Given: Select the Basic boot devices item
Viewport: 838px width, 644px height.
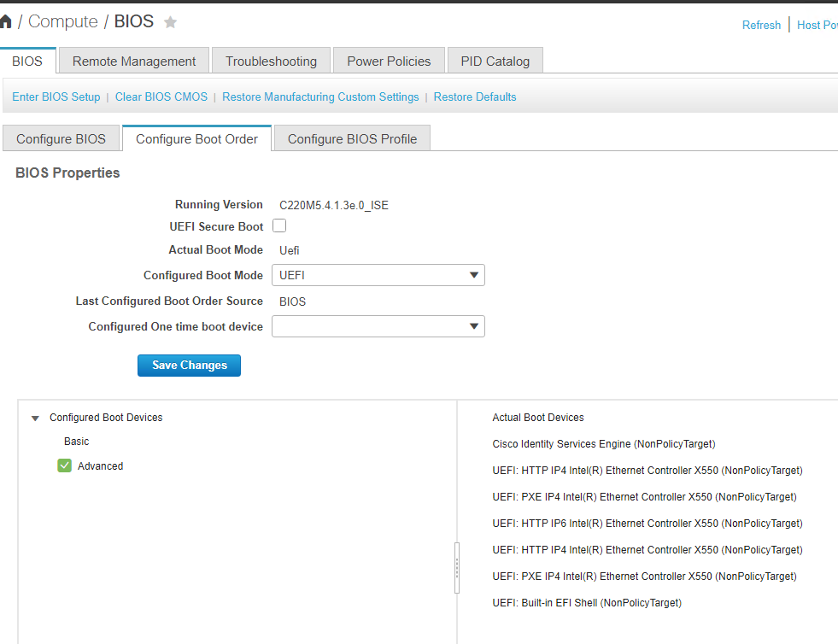Looking at the screenshot, I should [76, 441].
